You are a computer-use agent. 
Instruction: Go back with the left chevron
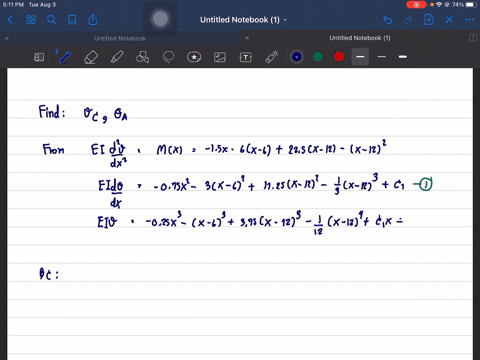(x=10, y=20)
